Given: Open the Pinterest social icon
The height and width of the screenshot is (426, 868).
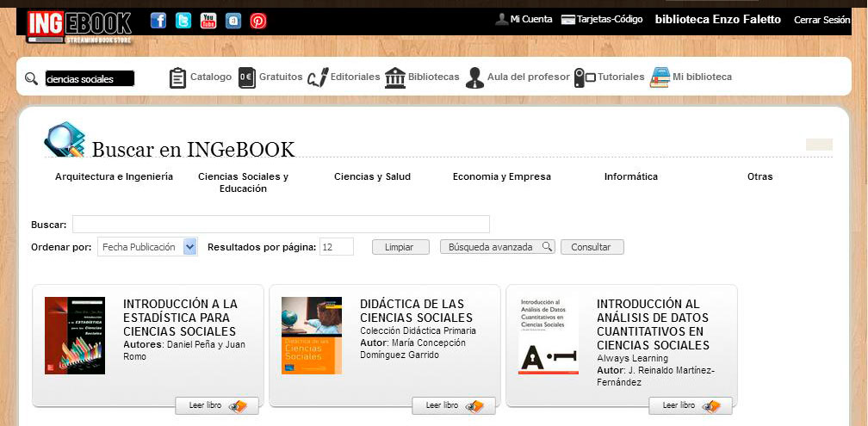Looking at the screenshot, I should (258, 21).
